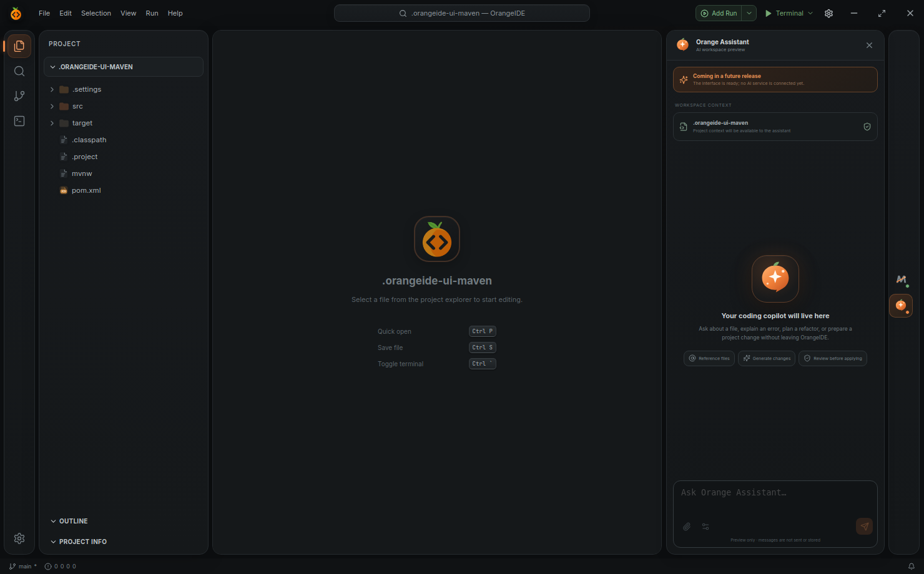Open the Source Control branch icon
The height and width of the screenshot is (574, 924).
[x=19, y=96]
